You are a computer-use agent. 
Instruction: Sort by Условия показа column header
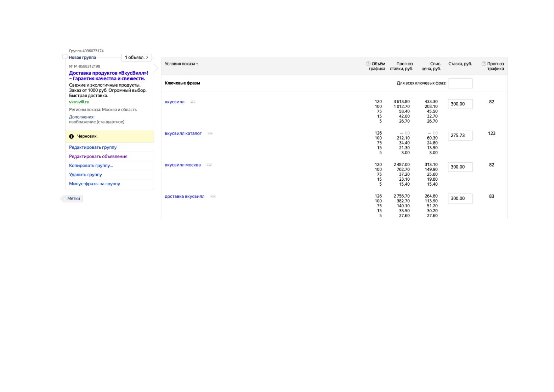click(181, 64)
